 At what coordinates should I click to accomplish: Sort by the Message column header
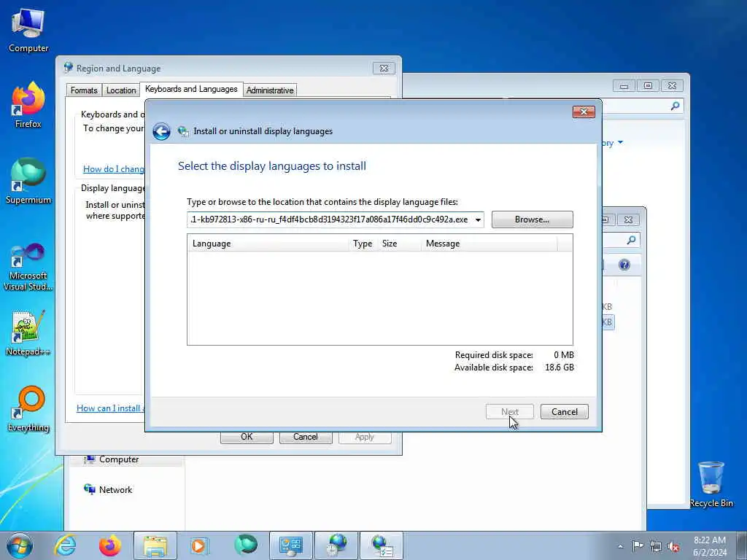pos(489,244)
